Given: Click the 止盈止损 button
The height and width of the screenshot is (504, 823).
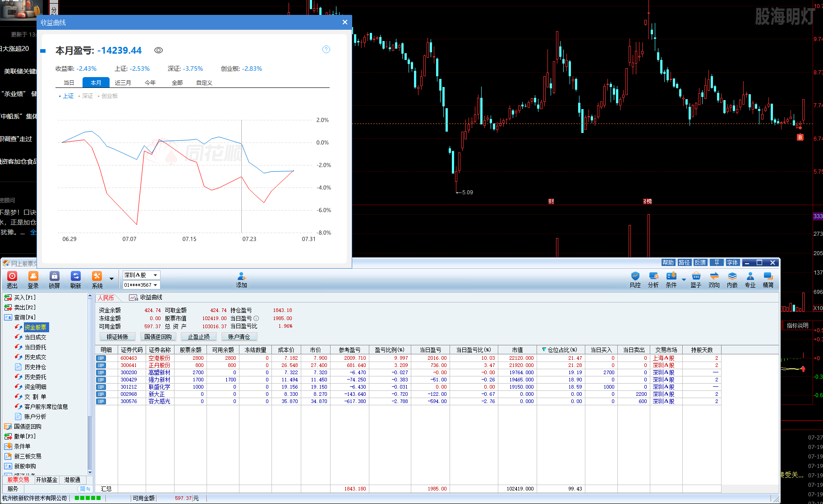Looking at the screenshot, I should point(198,337).
